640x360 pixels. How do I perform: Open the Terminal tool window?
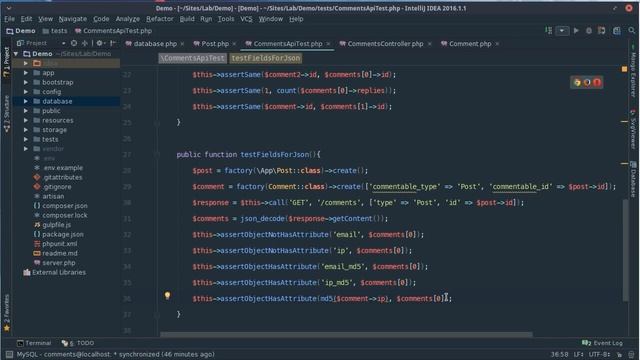coord(34,343)
